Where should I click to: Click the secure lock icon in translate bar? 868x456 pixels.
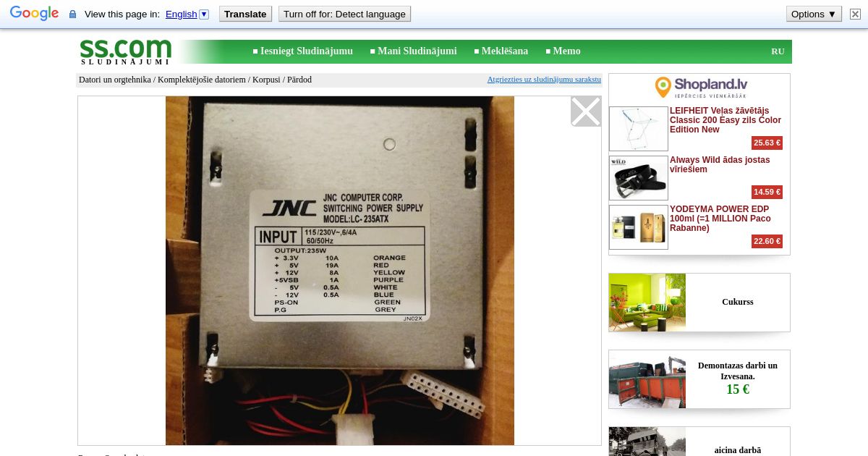pyautogui.click(x=72, y=14)
